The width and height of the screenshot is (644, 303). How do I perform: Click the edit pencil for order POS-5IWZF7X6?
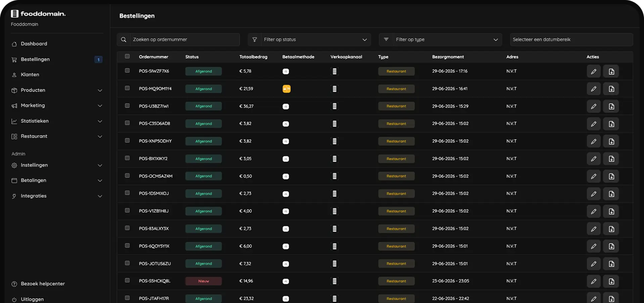click(x=594, y=71)
